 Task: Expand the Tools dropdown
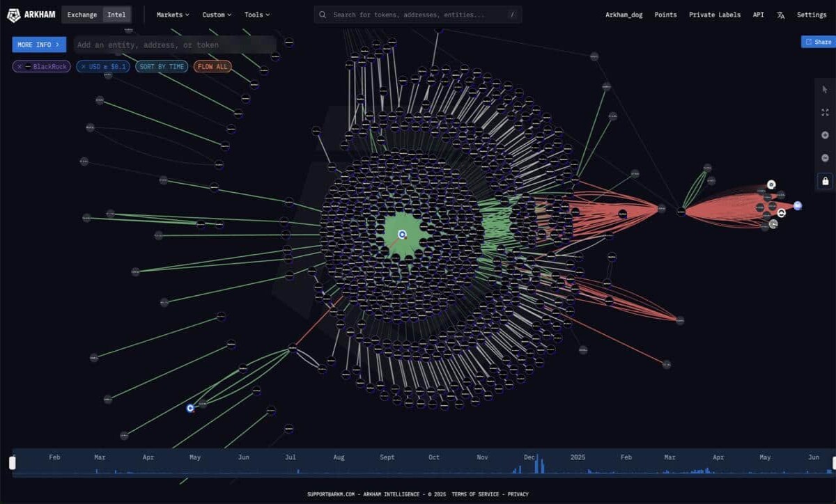click(257, 15)
